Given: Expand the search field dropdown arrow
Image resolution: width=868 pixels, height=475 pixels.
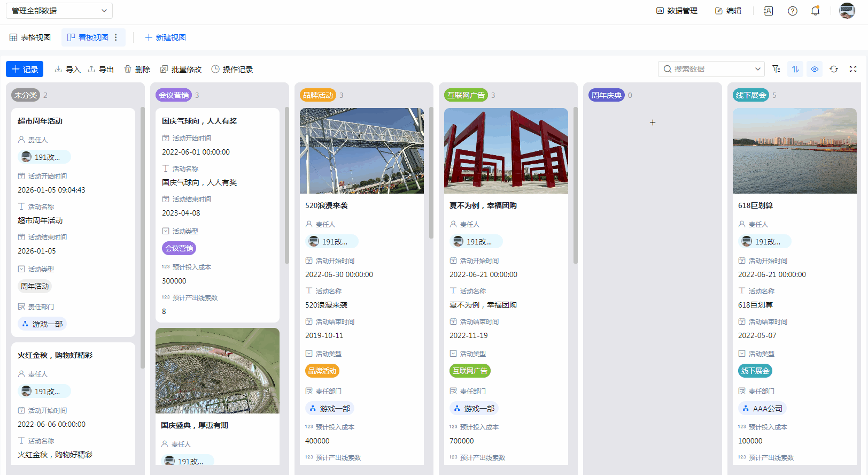Looking at the screenshot, I should coord(757,69).
